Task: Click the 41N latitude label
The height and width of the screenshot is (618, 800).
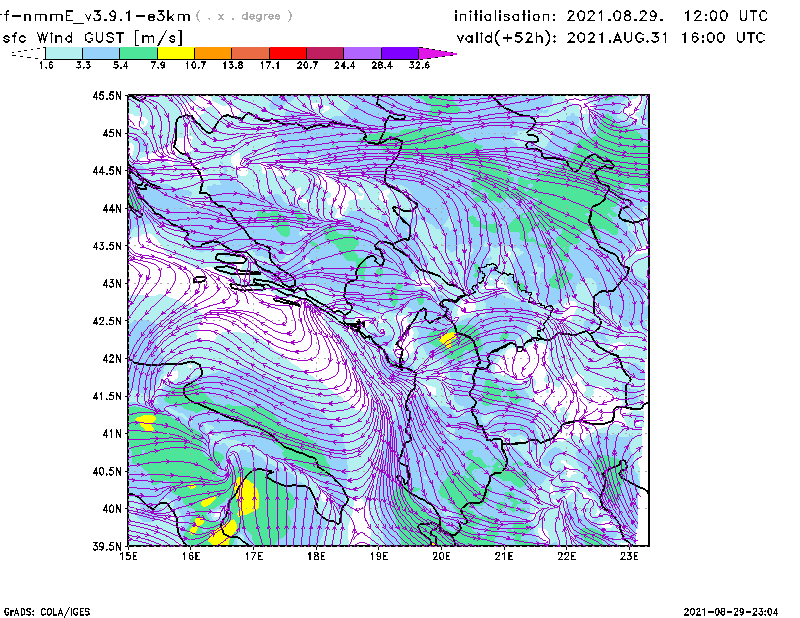Action: (112, 434)
